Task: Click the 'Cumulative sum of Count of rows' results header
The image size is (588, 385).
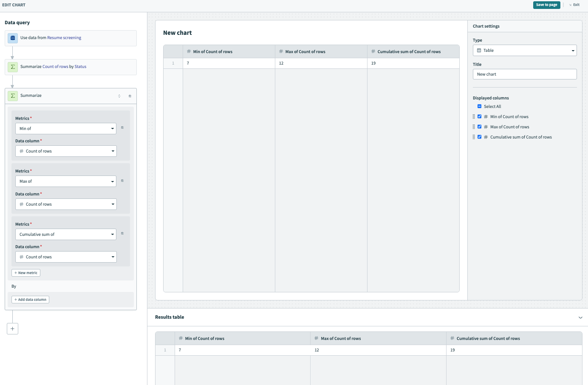Action: pyautogui.click(x=488, y=339)
